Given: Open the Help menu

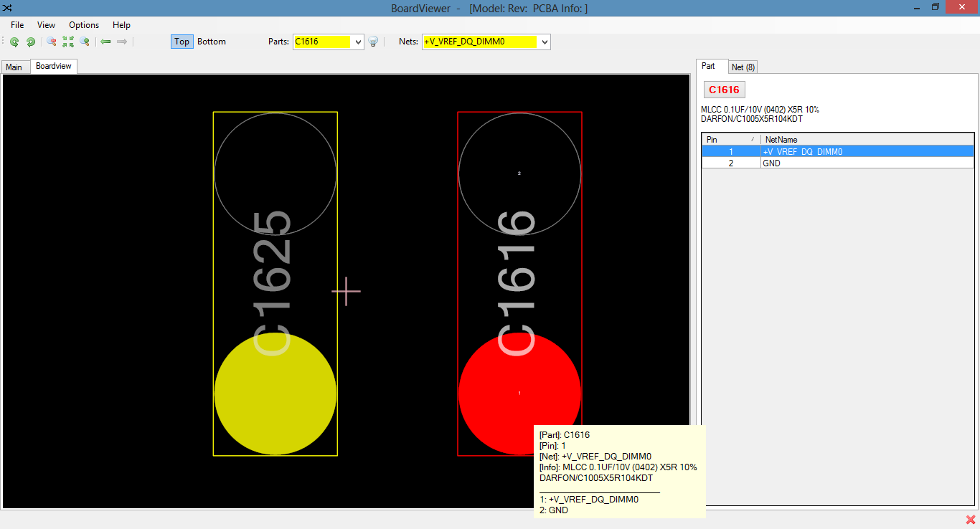Looking at the screenshot, I should coord(122,25).
